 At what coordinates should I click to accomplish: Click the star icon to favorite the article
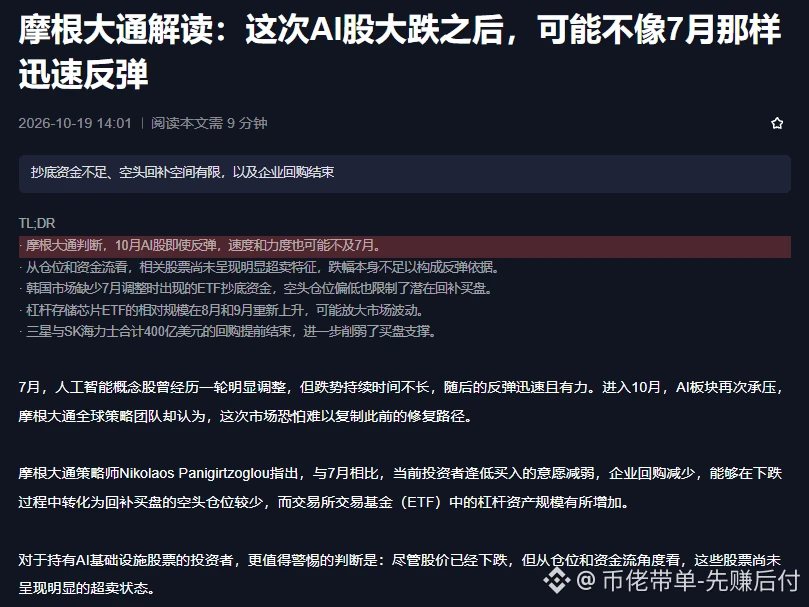776,123
